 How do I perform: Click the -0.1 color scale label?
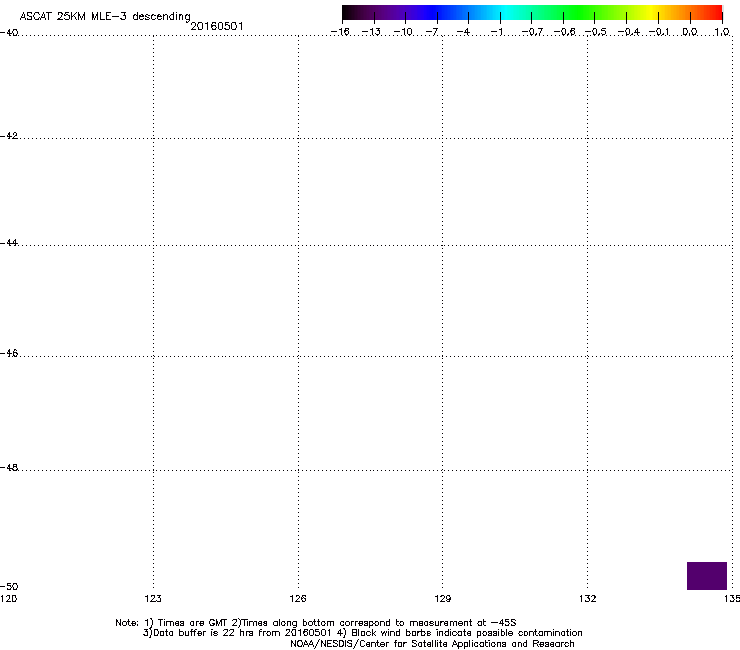click(659, 32)
